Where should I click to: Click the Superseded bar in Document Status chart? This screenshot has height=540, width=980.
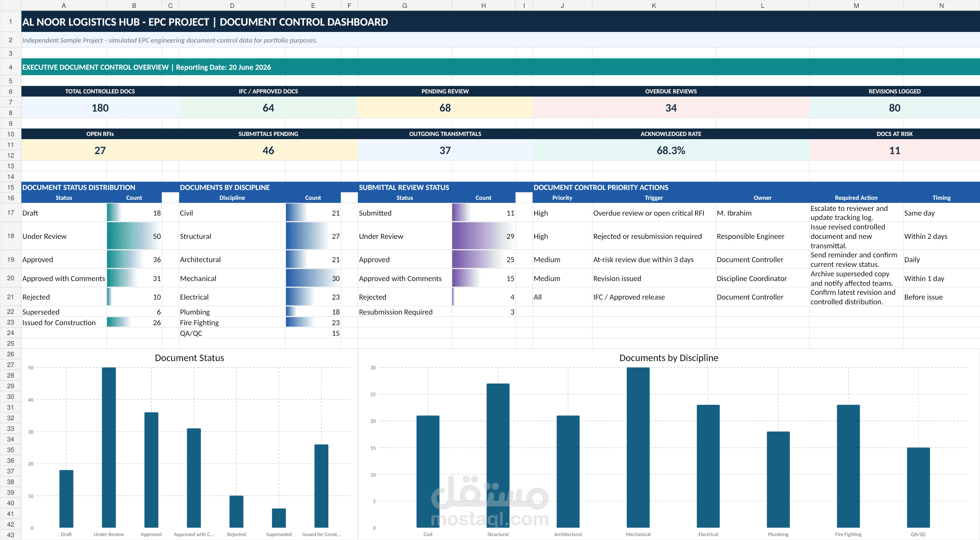click(279, 518)
